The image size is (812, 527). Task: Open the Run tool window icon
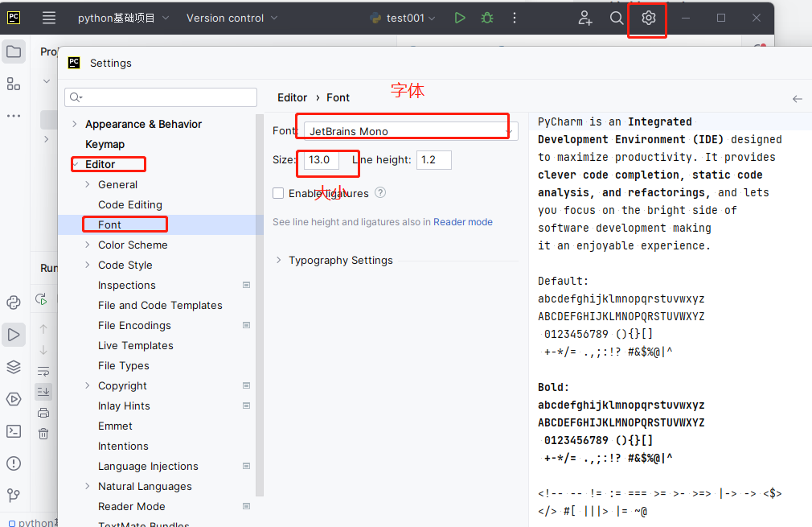pos(14,335)
